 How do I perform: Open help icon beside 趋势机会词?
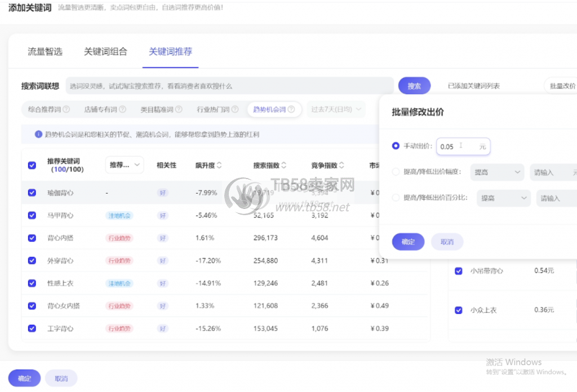coord(291,109)
